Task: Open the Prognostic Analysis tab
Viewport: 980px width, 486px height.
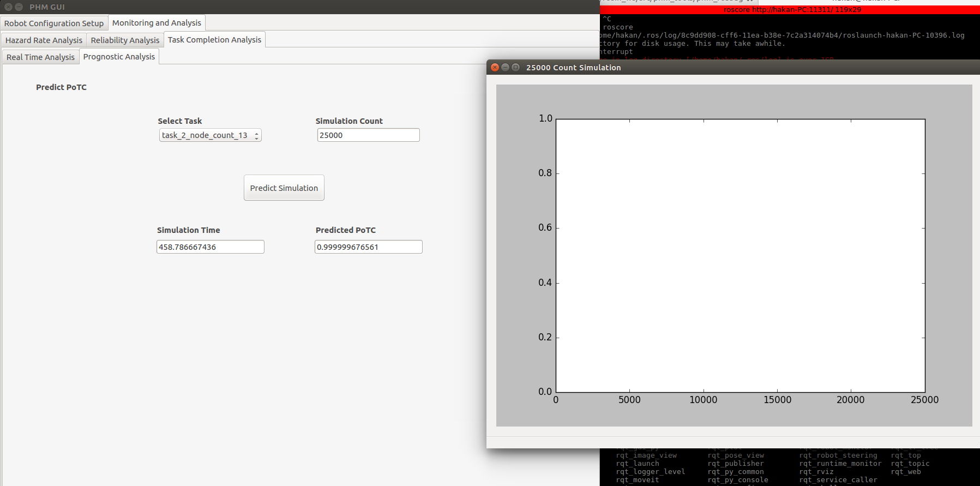Action: coord(119,57)
